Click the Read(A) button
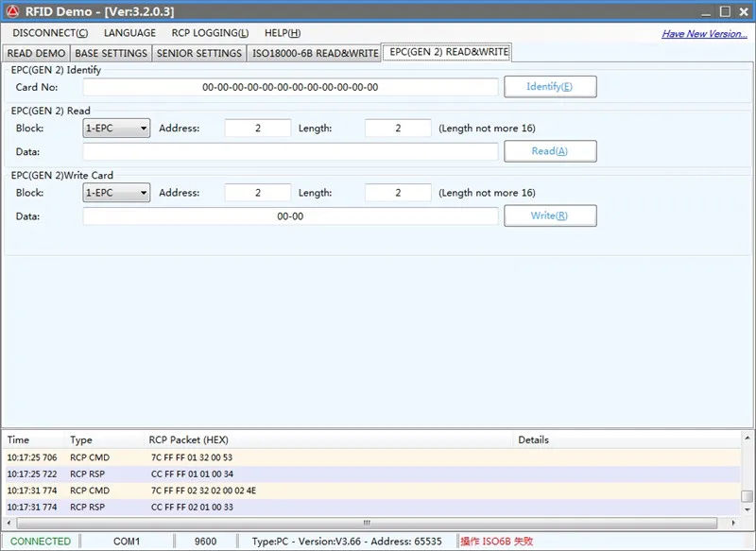 [x=550, y=151]
